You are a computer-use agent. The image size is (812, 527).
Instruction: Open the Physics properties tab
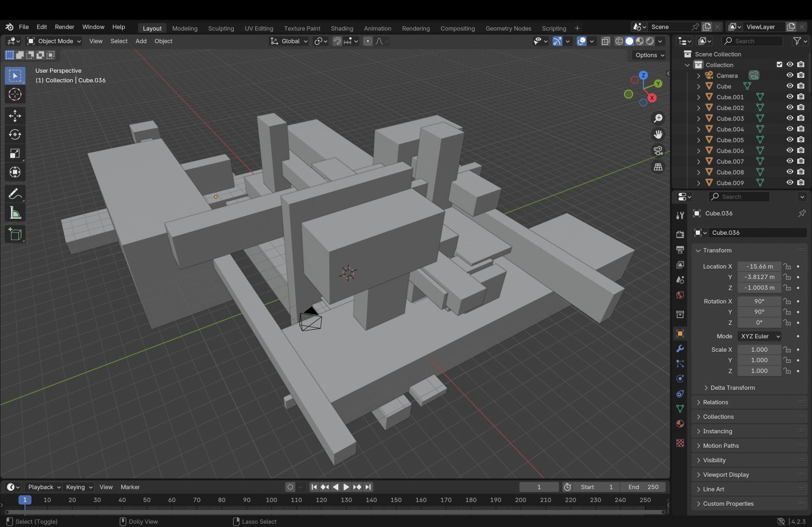pos(680,379)
